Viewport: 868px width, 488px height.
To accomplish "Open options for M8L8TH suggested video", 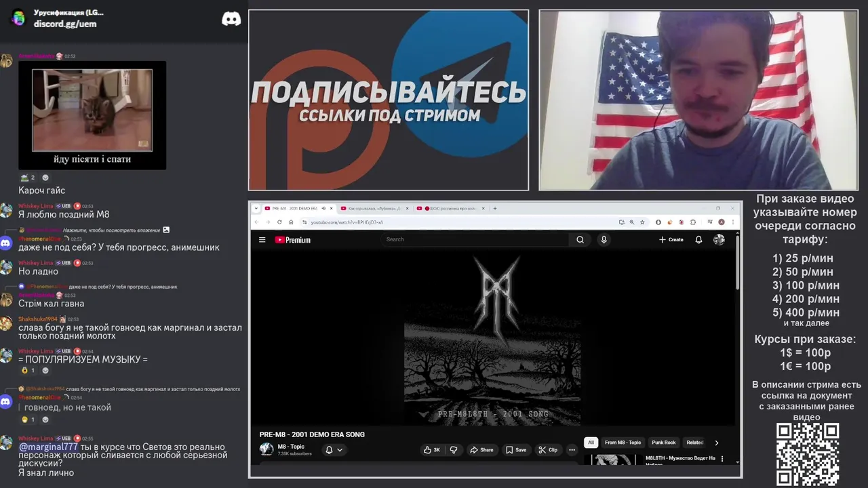I will (722, 459).
